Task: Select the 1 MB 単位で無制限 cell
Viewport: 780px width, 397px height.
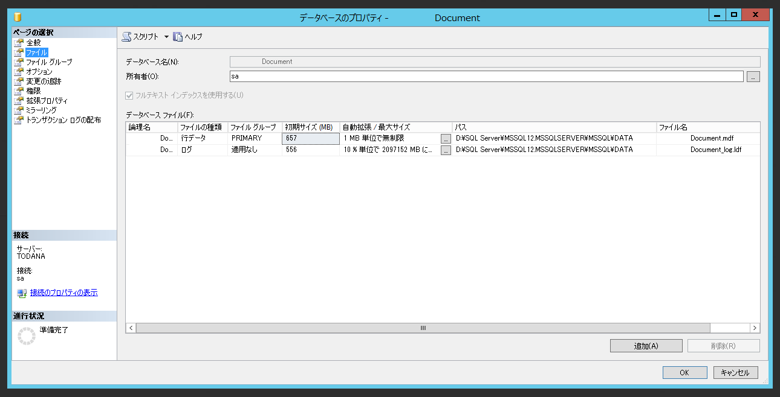Action: pyautogui.click(x=390, y=138)
